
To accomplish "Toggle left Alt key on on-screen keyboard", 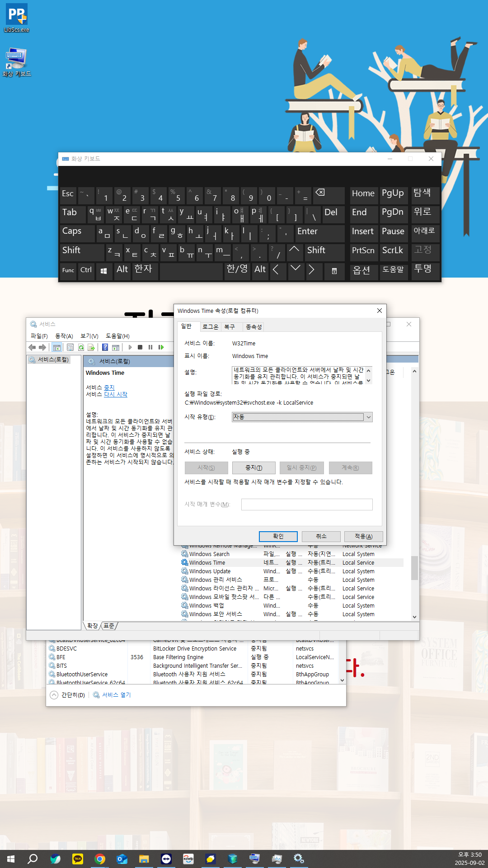I will [x=122, y=271].
